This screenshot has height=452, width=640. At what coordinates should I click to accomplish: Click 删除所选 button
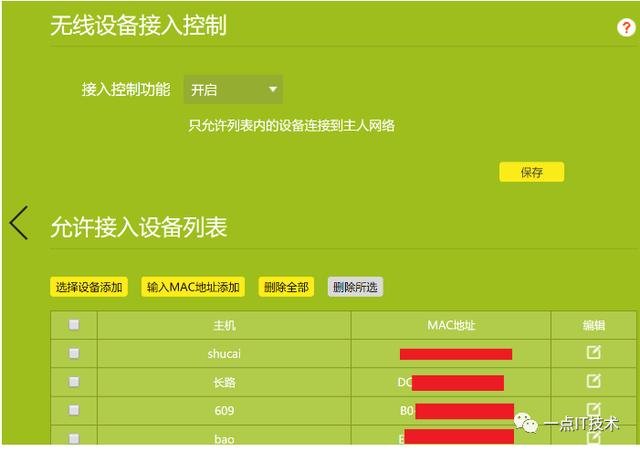355,287
